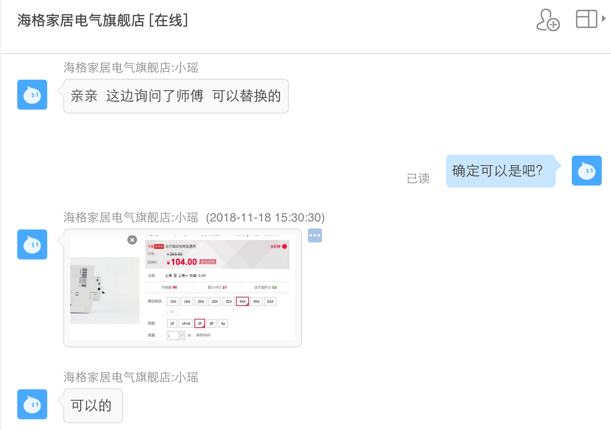
Task: Click my own avatar on right
Action: [586, 171]
